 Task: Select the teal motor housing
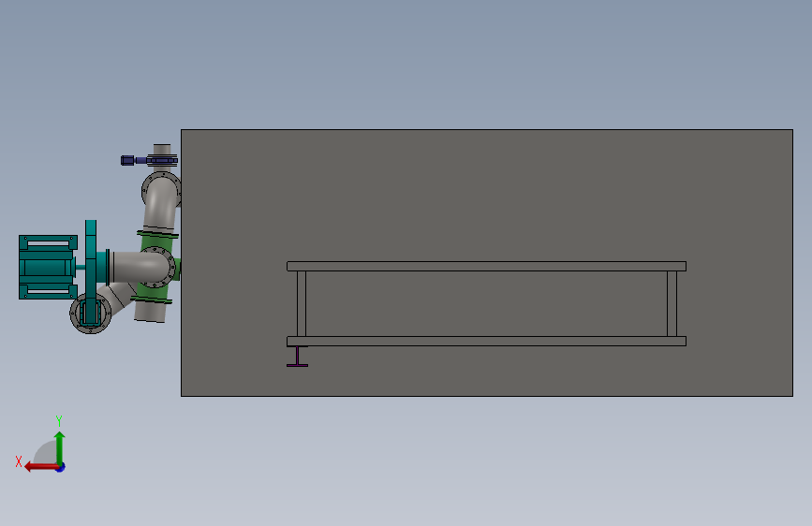point(48,267)
